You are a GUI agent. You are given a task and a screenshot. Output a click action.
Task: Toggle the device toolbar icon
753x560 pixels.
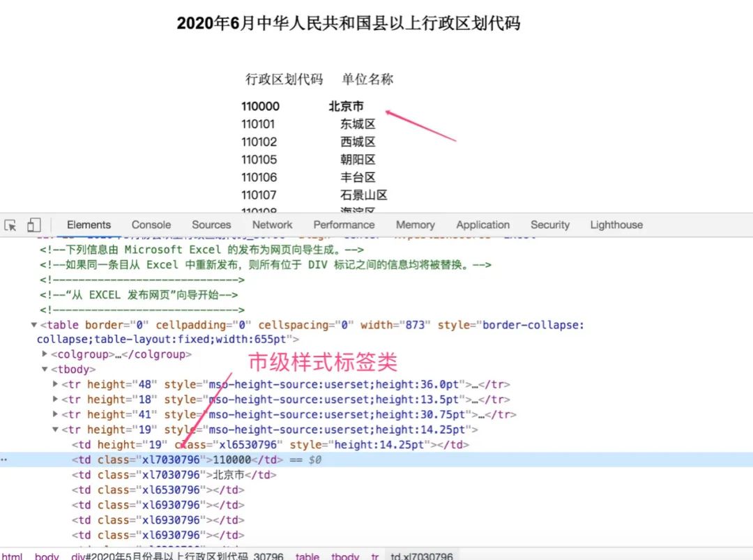point(33,225)
